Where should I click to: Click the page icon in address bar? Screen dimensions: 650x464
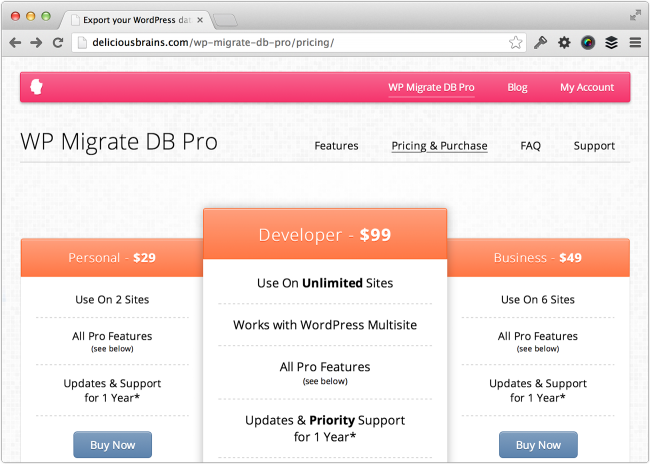click(82, 42)
